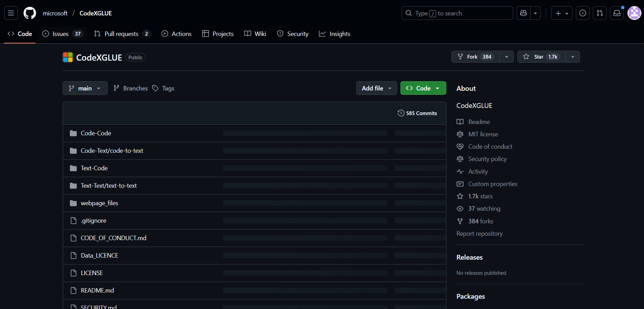The height and width of the screenshot is (309, 644).
Task: Open Security policy link
Action: pyautogui.click(x=481, y=159)
